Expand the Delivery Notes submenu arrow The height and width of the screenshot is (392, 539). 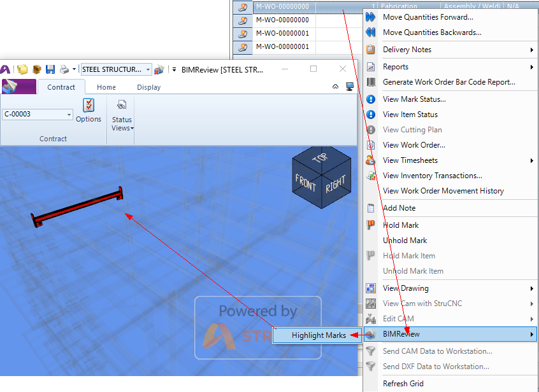pyautogui.click(x=532, y=50)
